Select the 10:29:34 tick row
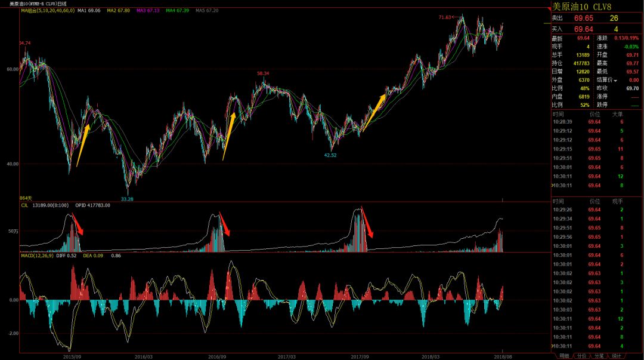Viewport: 644px width, 360px height. click(588, 219)
